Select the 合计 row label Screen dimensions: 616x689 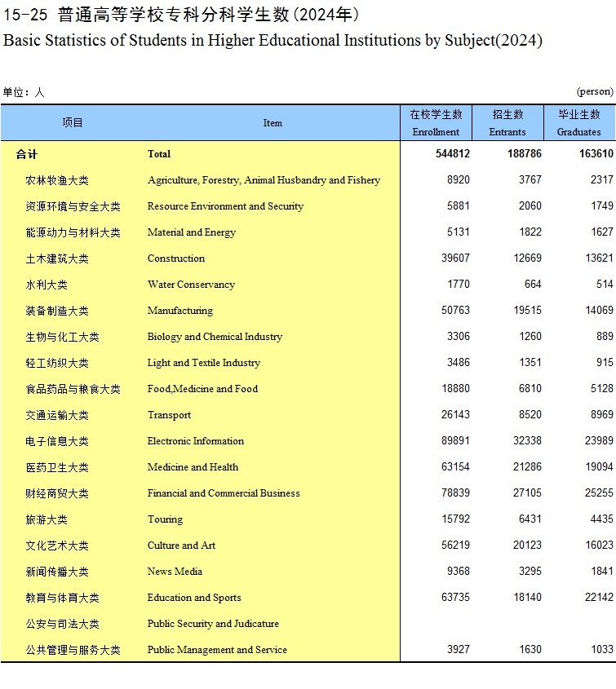(27, 154)
